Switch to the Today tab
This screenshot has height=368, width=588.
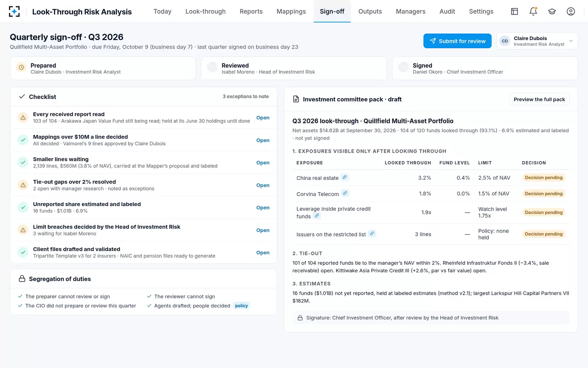163,11
